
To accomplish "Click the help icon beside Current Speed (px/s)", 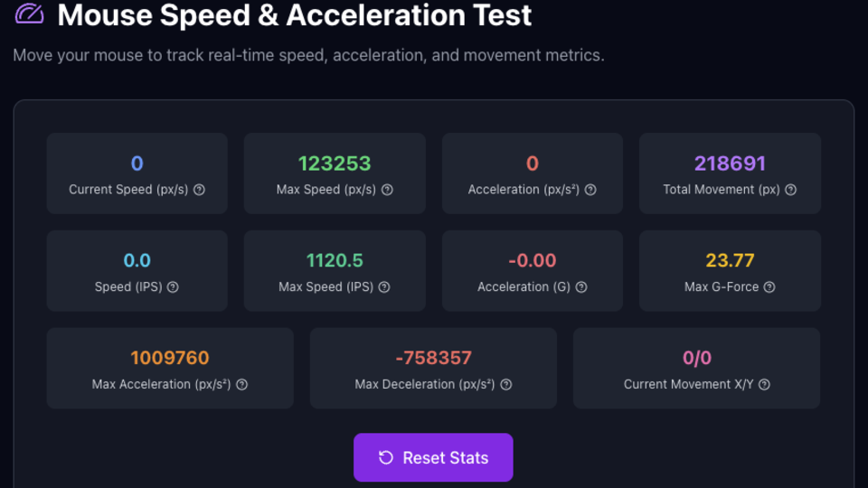I will point(200,190).
